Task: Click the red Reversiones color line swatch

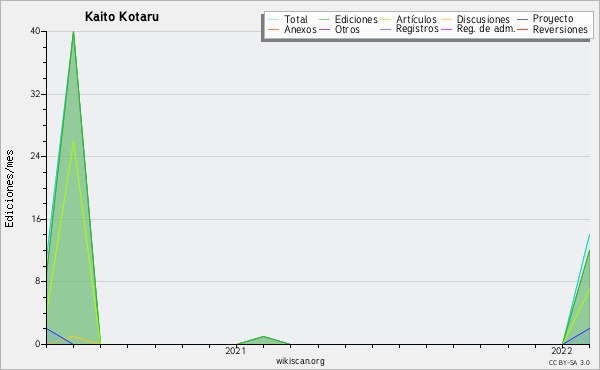Action: pos(522,29)
